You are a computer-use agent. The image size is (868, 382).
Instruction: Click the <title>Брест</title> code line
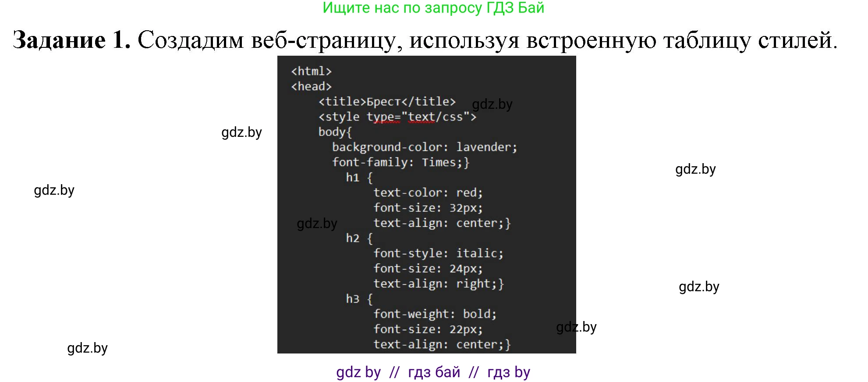tap(387, 102)
